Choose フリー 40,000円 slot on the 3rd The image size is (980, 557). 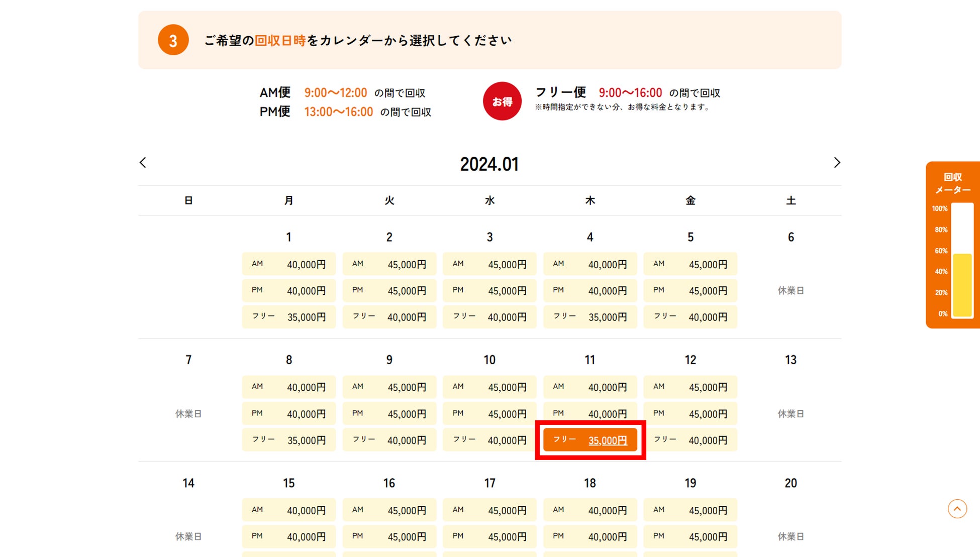[489, 317]
